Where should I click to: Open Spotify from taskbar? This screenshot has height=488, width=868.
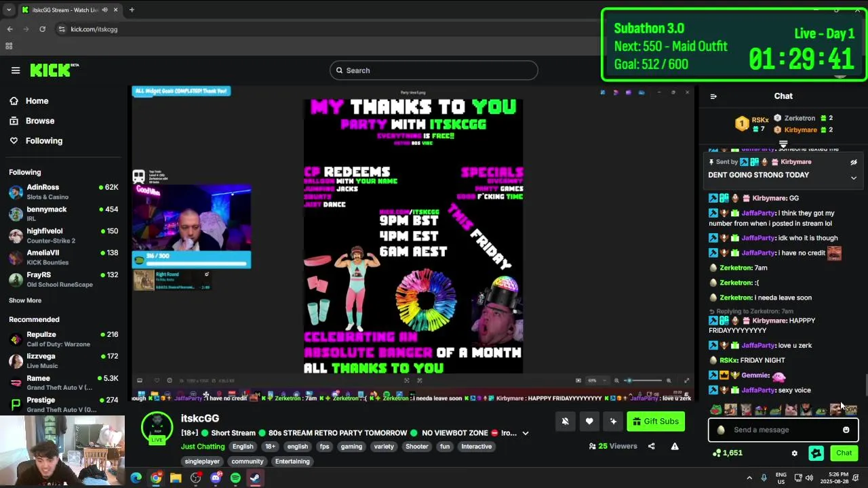pyautogui.click(x=235, y=478)
